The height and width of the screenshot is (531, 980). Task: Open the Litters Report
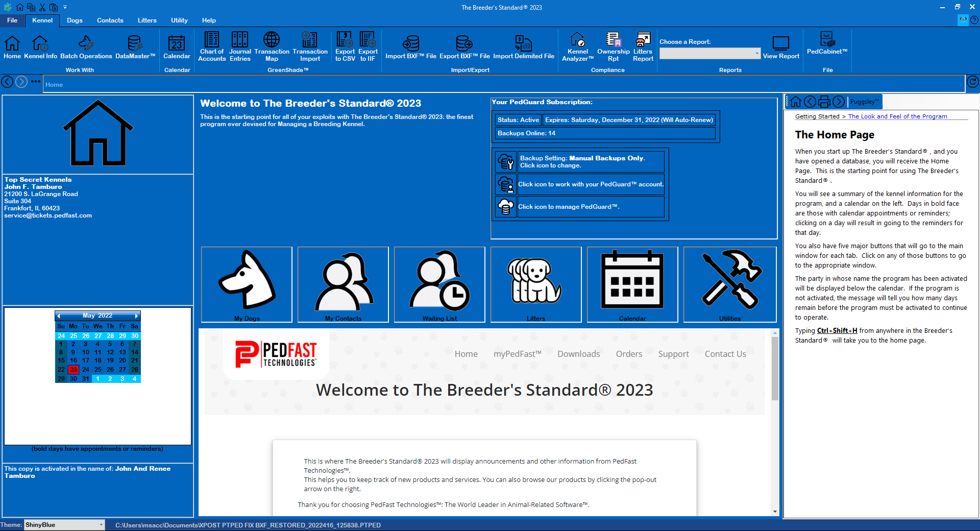pos(643,47)
